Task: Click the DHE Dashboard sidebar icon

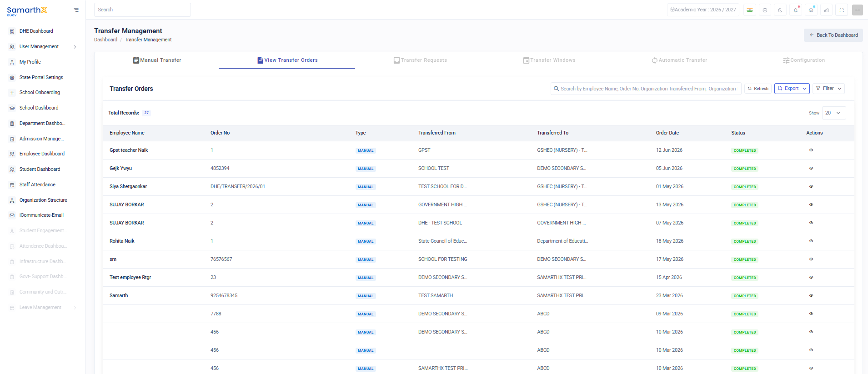Action: 12,31
